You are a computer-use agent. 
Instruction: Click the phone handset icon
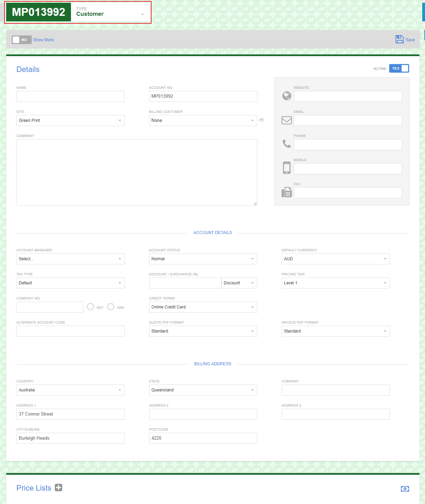coord(287,144)
